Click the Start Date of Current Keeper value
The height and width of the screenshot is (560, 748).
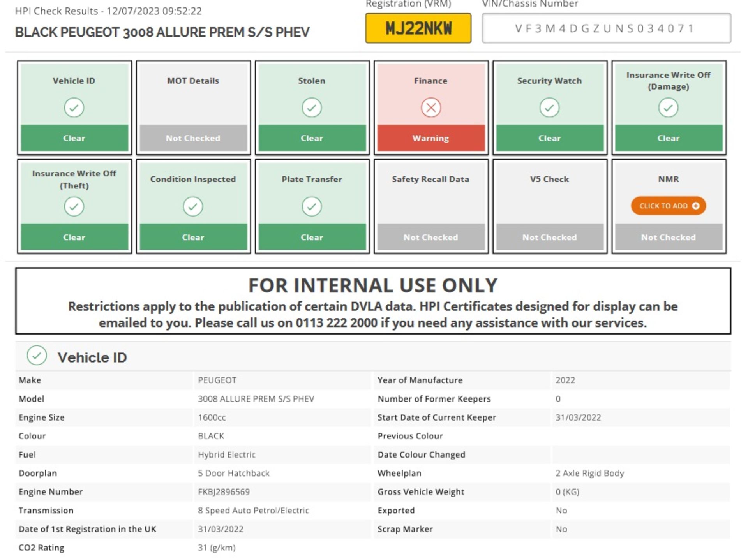[x=578, y=417]
